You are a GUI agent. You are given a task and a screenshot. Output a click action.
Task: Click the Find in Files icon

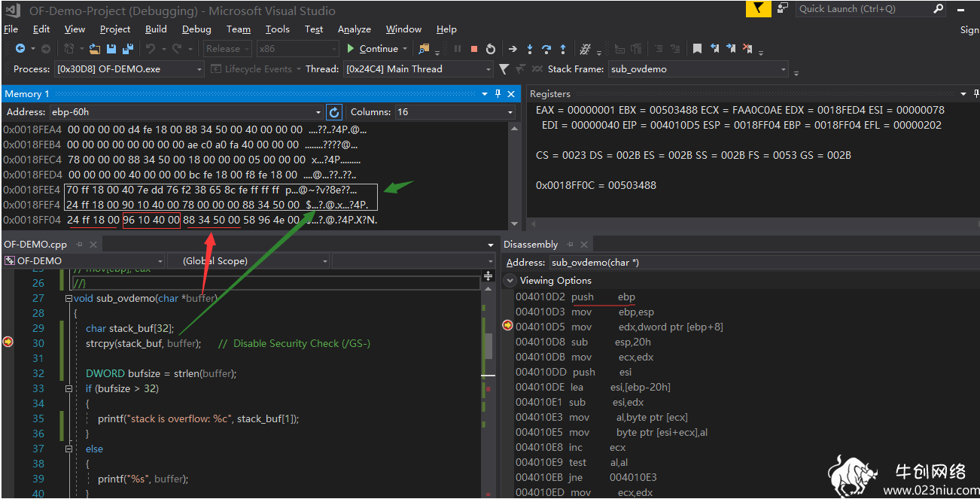(424, 49)
